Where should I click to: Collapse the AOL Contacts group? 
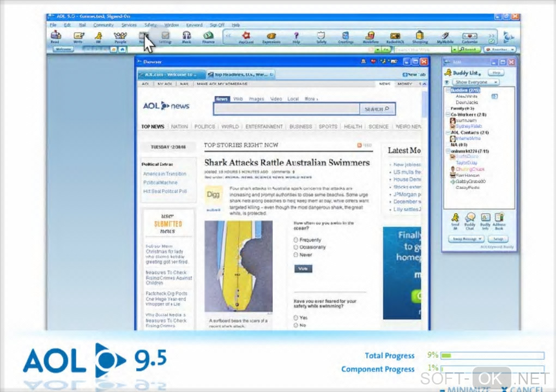coord(448,132)
